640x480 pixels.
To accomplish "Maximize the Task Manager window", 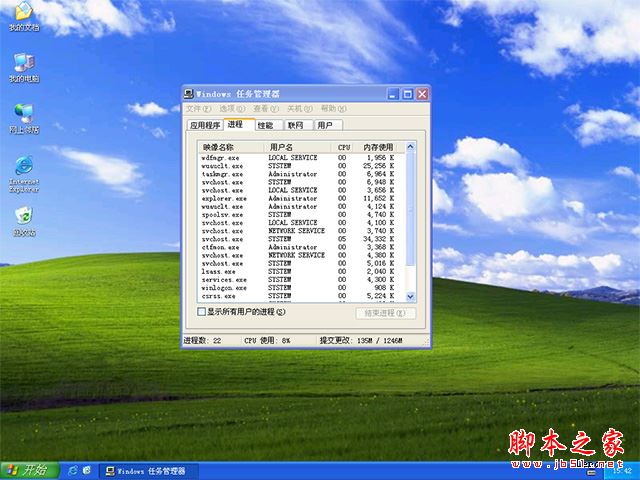I will tap(407, 94).
